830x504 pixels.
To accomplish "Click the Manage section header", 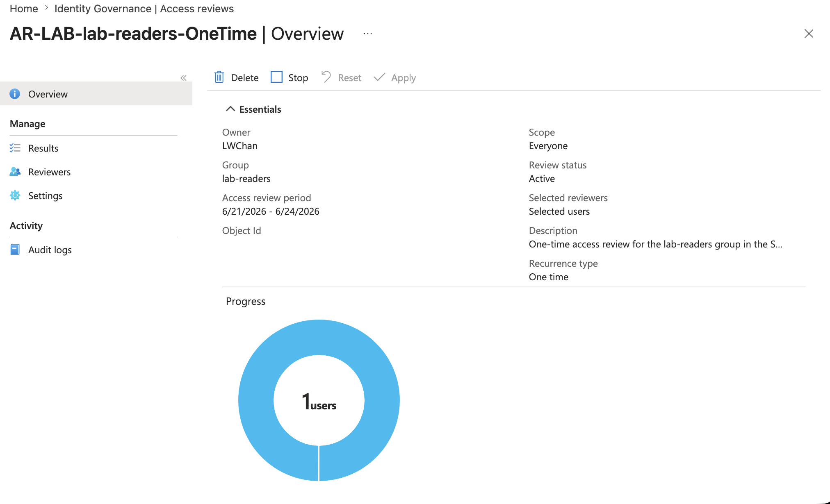I will click(27, 124).
